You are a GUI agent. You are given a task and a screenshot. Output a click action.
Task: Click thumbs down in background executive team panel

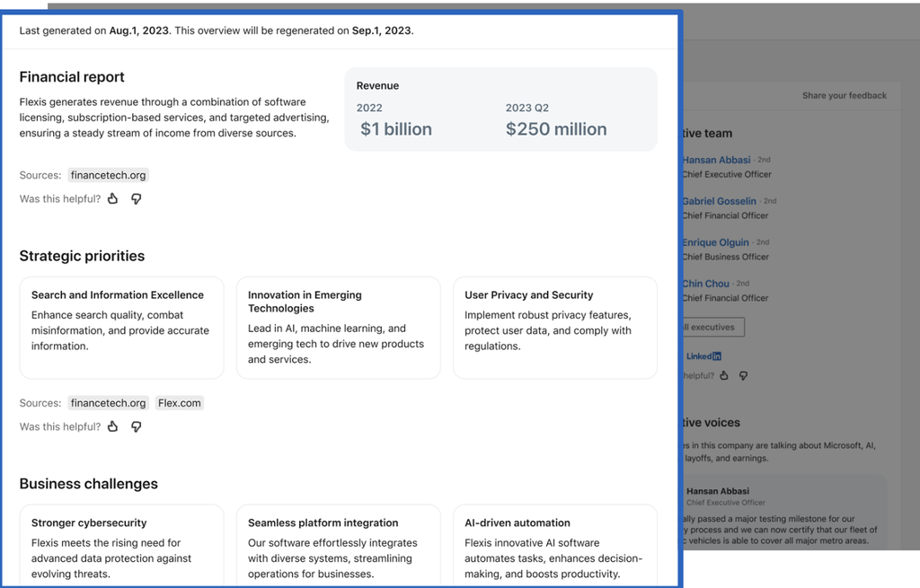click(x=743, y=376)
